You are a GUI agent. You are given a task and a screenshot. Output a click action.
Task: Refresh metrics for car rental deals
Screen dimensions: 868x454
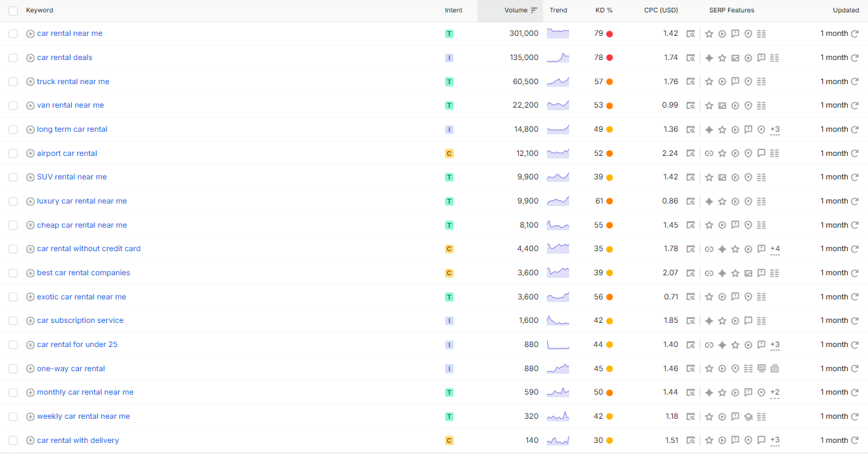click(854, 57)
